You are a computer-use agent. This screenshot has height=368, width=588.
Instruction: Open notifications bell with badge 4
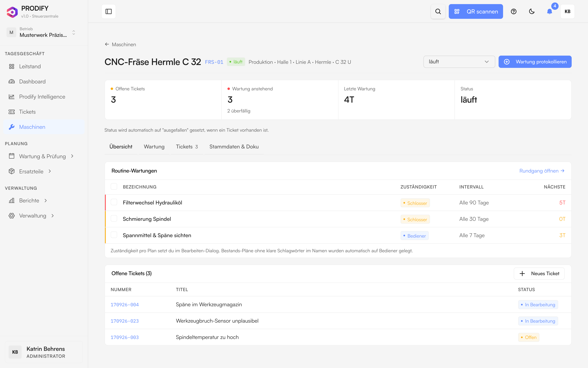coord(550,11)
